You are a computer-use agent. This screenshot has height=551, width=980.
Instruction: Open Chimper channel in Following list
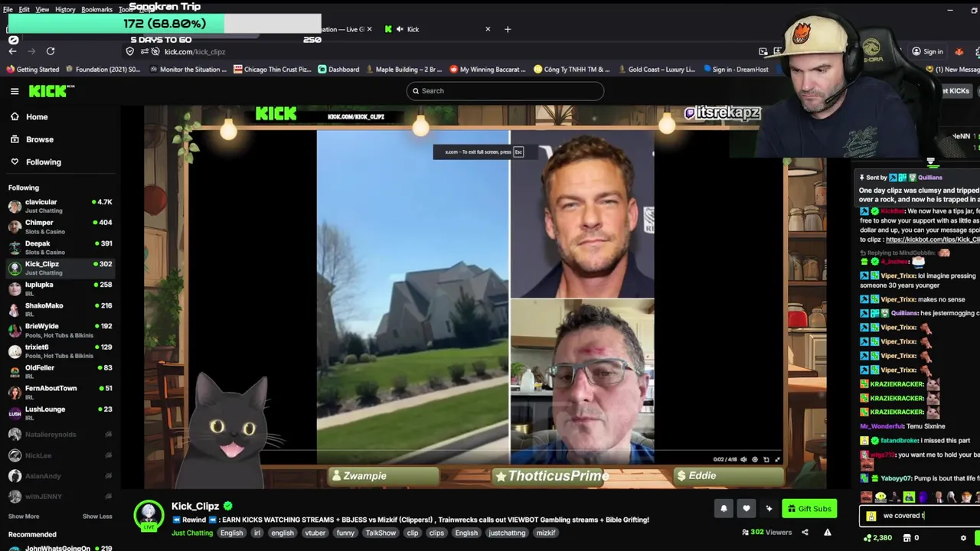(60, 227)
